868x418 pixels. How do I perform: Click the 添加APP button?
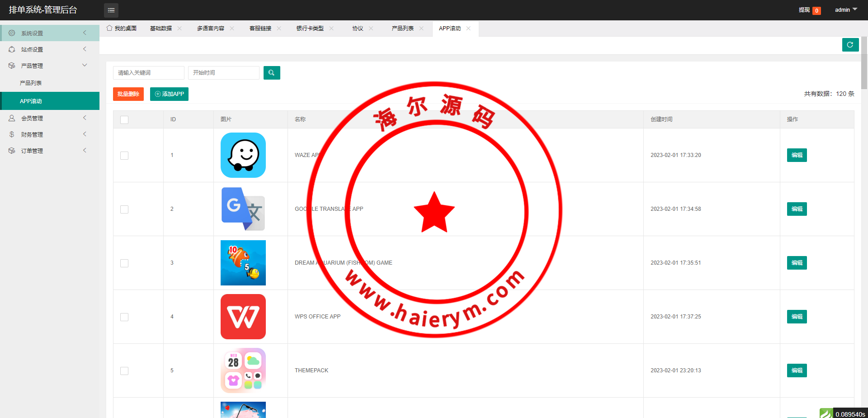[x=169, y=94]
